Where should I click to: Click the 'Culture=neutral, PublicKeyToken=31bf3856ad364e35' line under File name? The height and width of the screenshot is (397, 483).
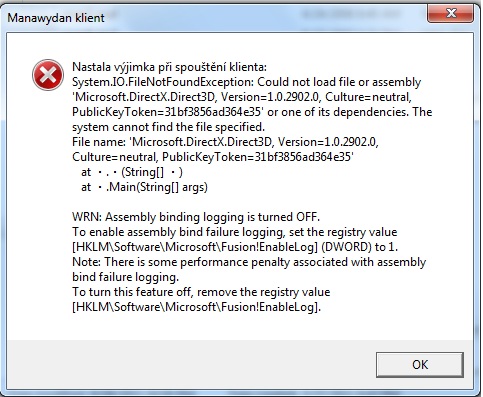tap(213, 157)
